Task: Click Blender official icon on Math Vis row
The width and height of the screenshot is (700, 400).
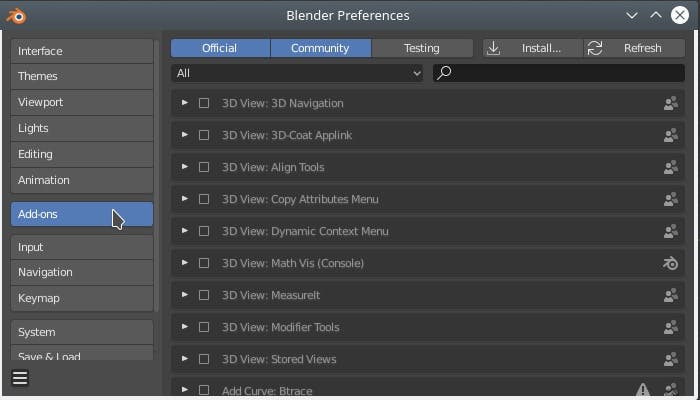Action: click(x=671, y=263)
